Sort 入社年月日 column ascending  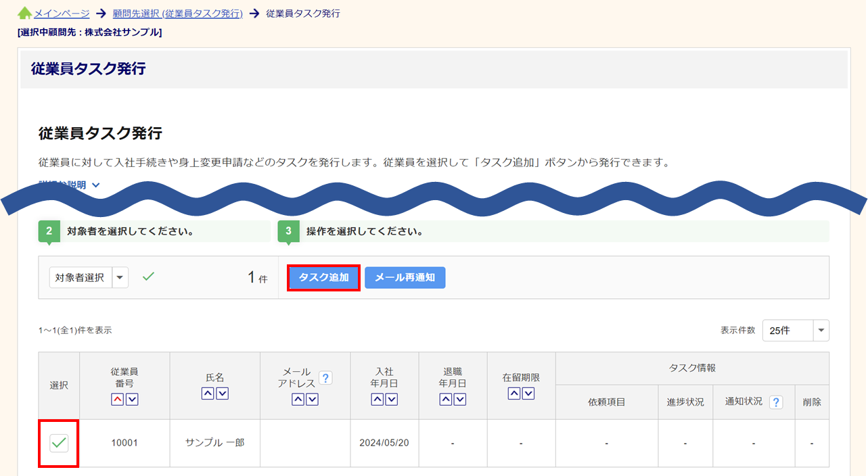(x=377, y=400)
